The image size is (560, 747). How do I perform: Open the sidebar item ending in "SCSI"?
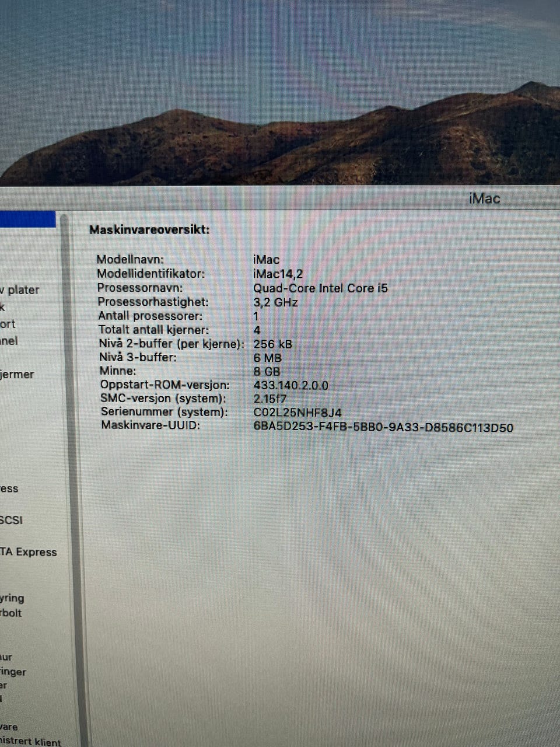tap(11, 520)
